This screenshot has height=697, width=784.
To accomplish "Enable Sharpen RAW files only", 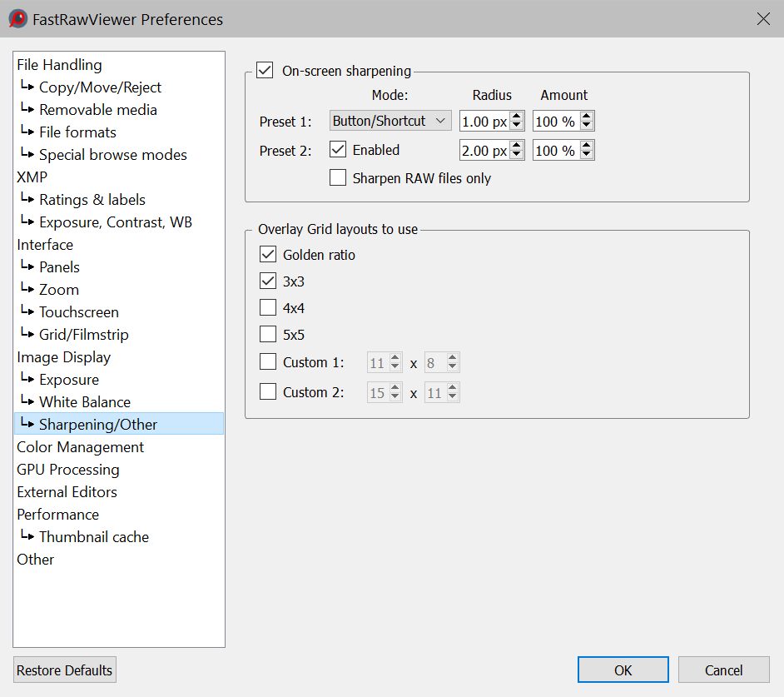I will tap(338, 178).
